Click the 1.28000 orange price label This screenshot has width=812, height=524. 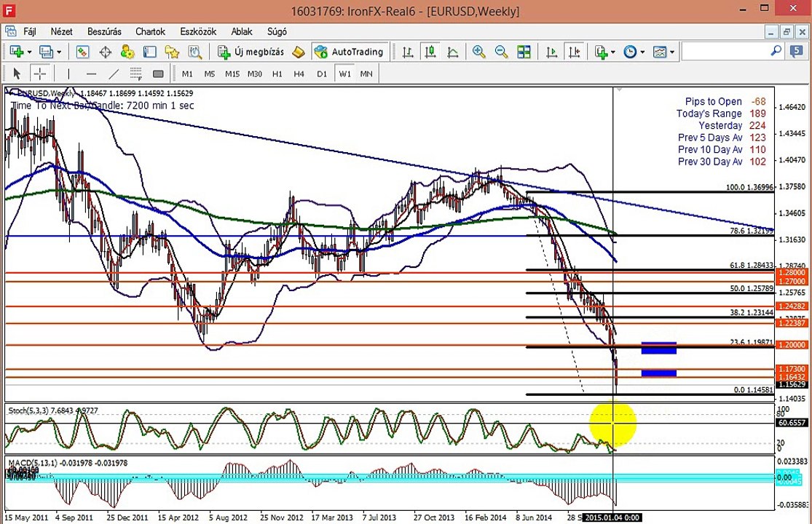792,273
